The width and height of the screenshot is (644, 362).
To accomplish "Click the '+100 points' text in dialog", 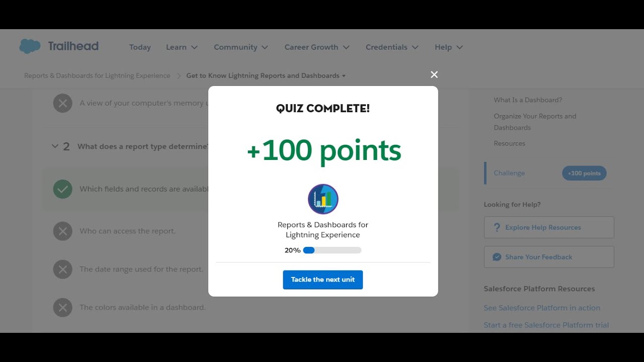I will click(x=324, y=150).
